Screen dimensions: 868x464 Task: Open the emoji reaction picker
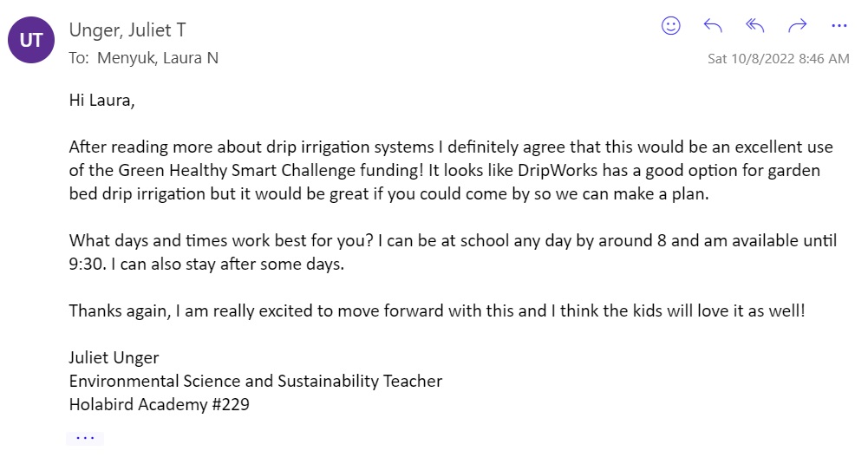tap(671, 26)
